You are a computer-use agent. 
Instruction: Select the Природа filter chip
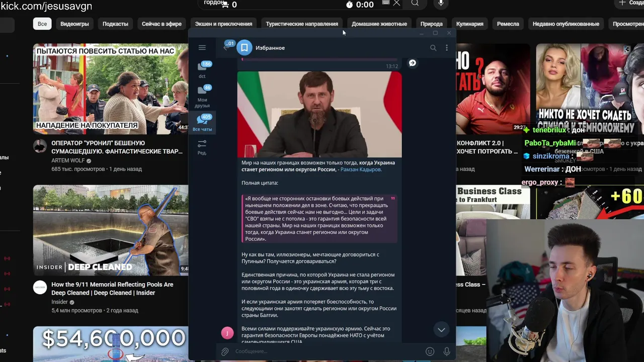pyautogui.click(x=432, y=24)
